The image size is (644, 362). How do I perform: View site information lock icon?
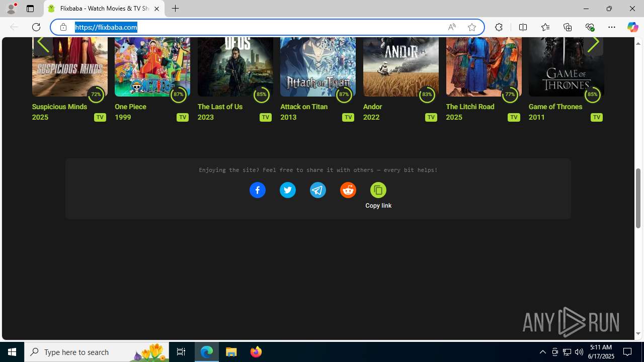click(63, 27)
